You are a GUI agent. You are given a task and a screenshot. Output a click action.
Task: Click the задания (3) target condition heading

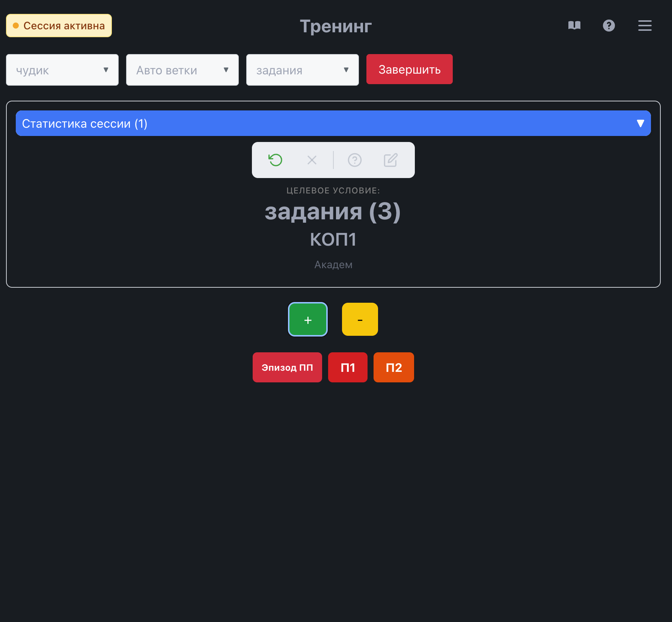333,212
